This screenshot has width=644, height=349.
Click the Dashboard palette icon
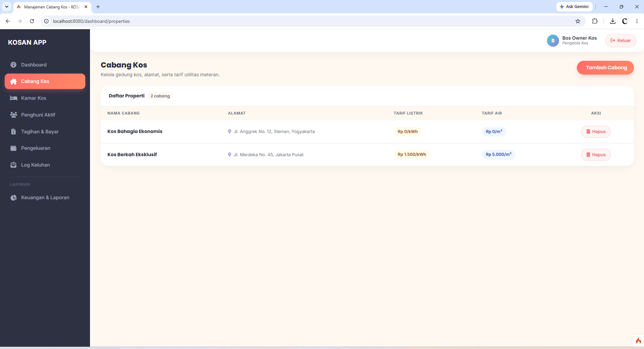coord(13,65)
